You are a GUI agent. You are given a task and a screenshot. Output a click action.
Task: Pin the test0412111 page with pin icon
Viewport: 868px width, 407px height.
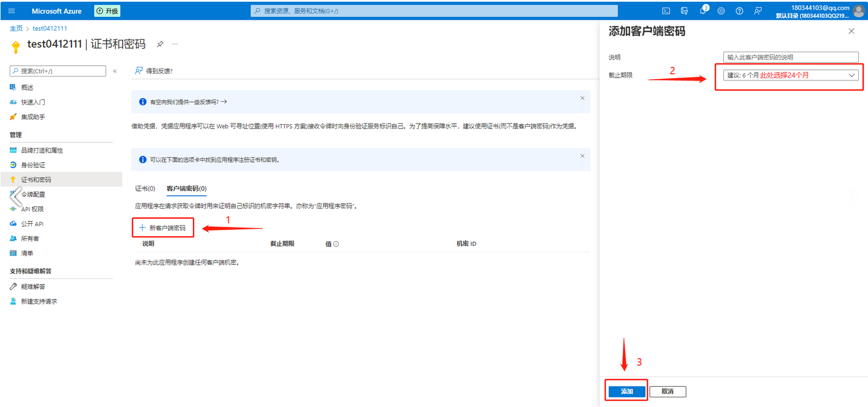[x=160, y=44]
